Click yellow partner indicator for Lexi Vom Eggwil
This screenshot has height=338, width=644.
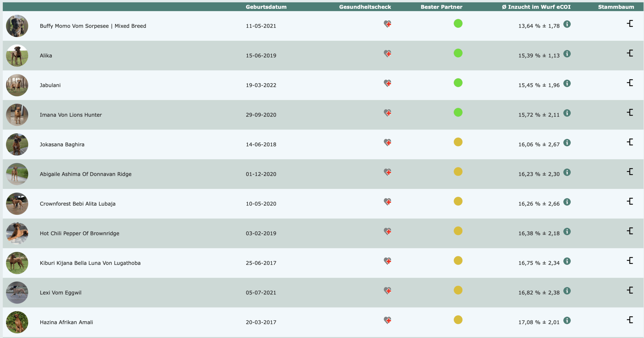pyautogui.click(x=458, y=290)
